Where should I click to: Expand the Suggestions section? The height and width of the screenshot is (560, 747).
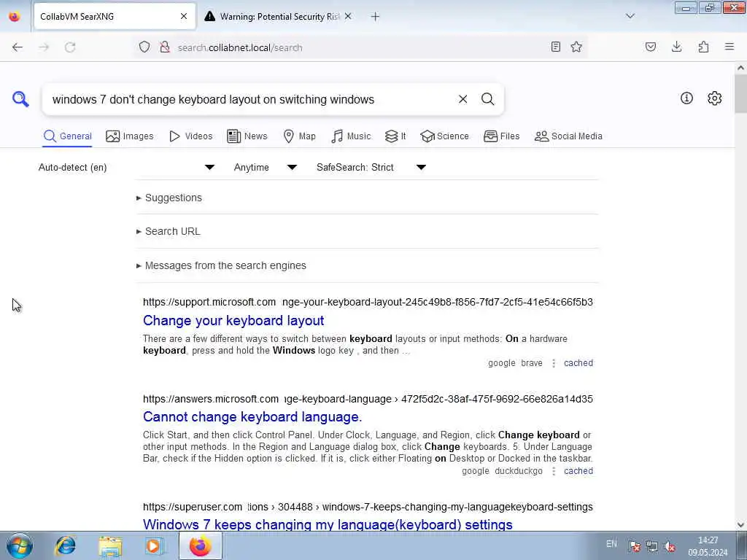pyautogui.click(x=169, y=198)
